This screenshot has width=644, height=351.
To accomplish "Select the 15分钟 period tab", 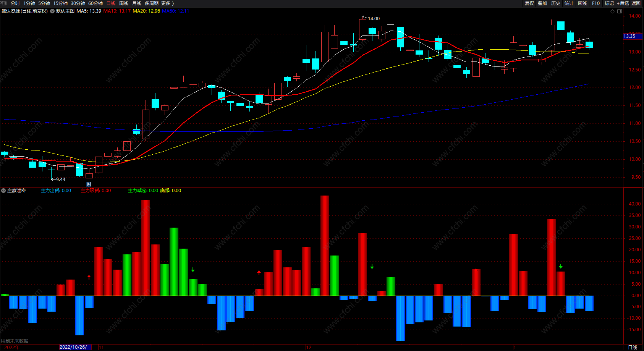I will (60, 3).
